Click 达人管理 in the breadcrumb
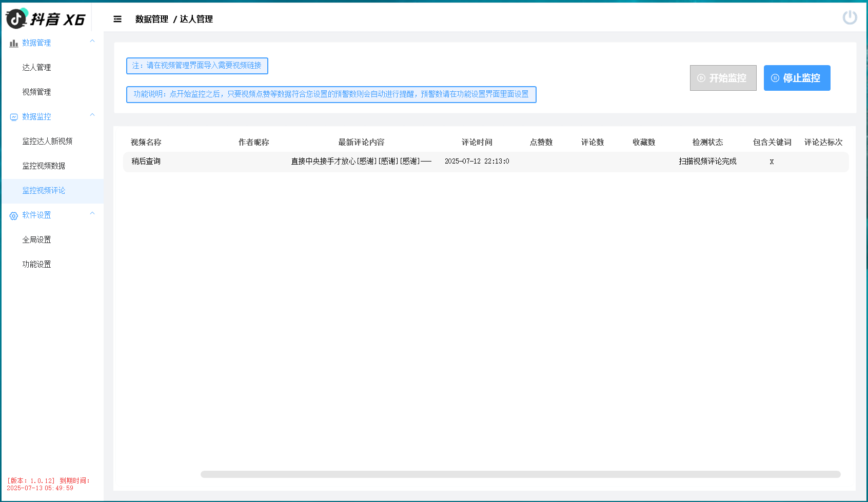 pyautogui.click(x=196, y=19)
